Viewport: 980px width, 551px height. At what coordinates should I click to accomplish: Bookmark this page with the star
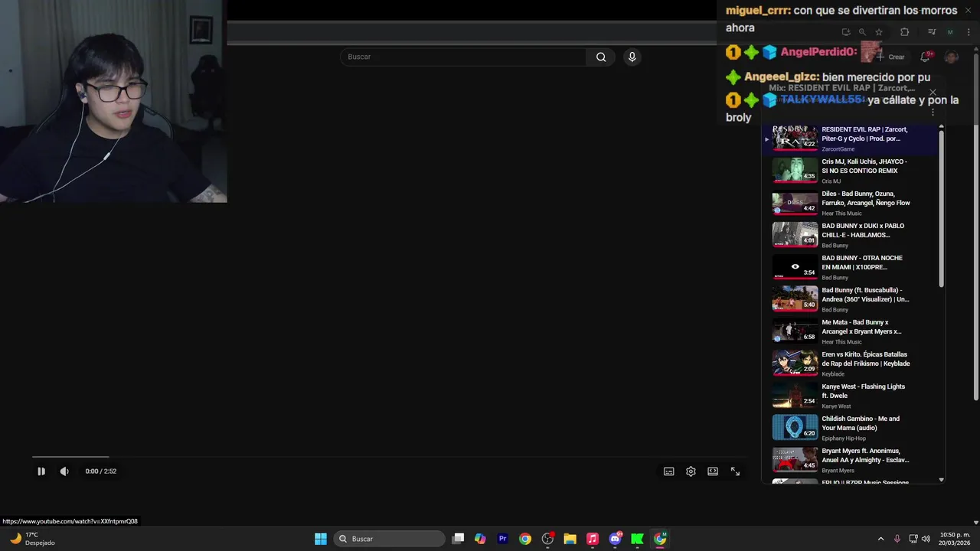pyautogui.click(x=879, y=32)
